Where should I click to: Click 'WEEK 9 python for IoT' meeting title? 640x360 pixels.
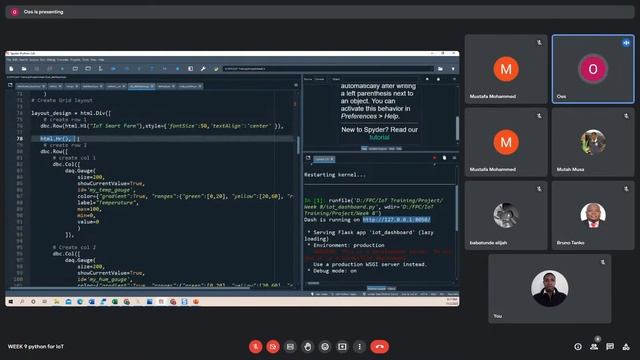tap(36, 347)
